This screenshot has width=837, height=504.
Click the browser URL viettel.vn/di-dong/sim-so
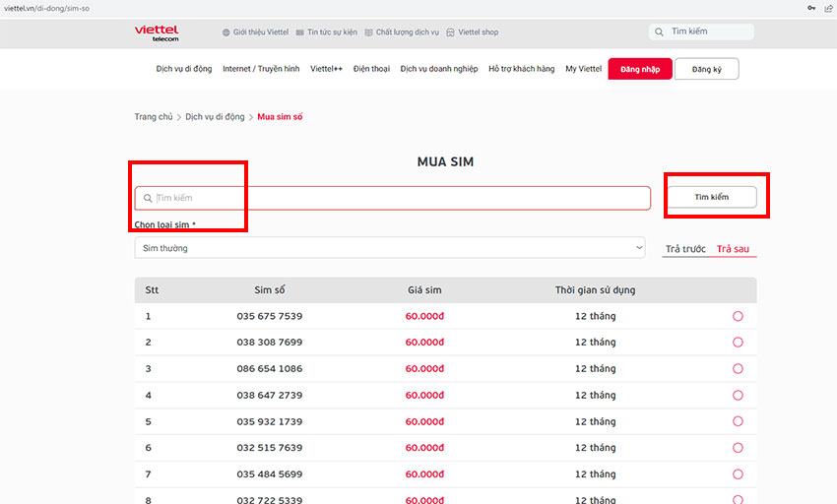46,9
